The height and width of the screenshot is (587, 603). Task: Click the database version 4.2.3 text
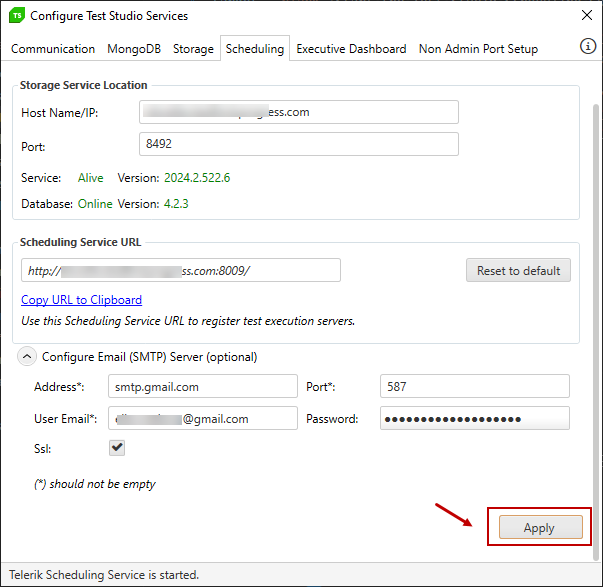click(x=176, y=204)
